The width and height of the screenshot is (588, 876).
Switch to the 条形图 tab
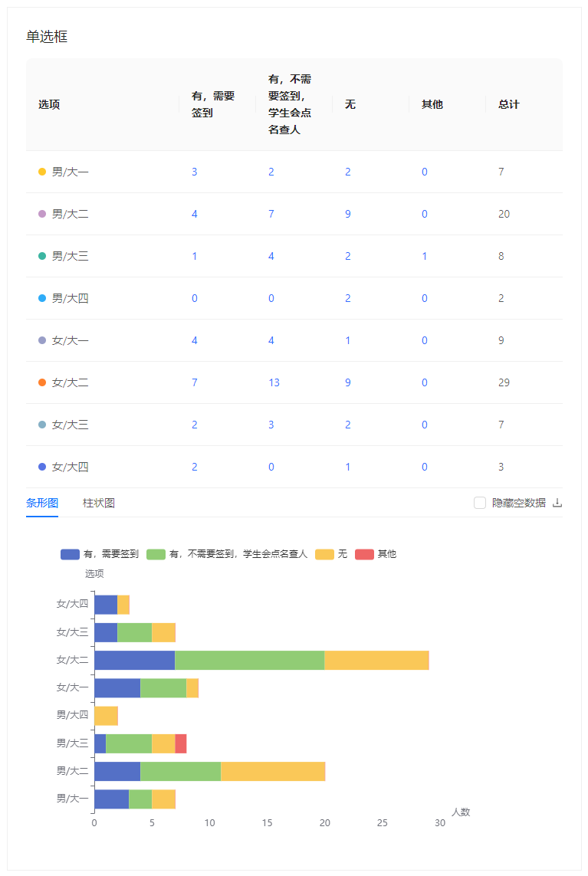point(42,503)
